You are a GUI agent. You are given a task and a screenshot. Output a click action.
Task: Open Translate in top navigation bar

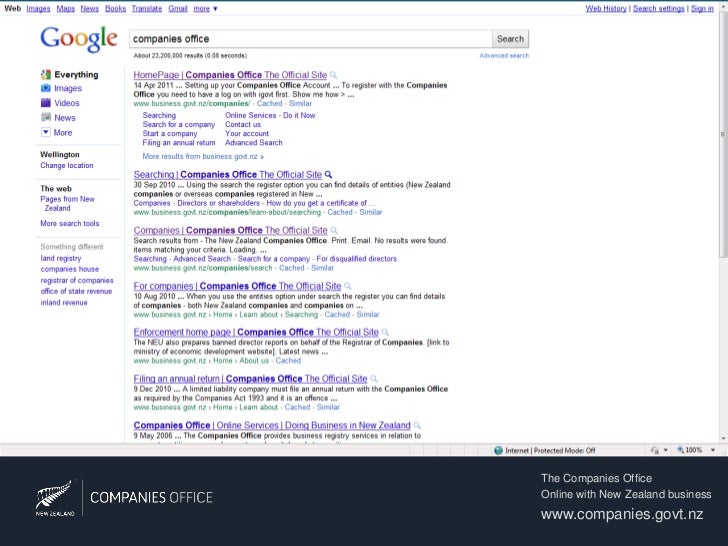[x=147, y=8]
